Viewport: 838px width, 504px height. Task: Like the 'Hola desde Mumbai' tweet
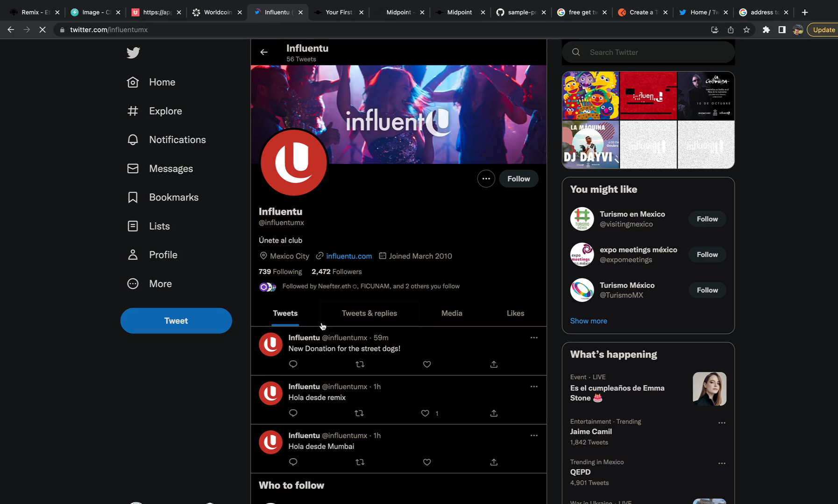coord(427,462)
